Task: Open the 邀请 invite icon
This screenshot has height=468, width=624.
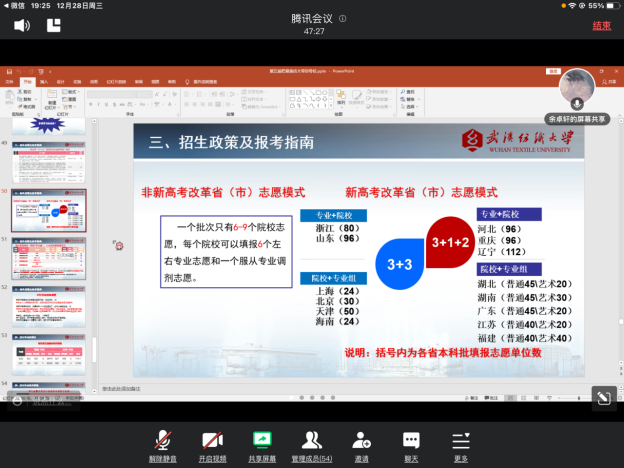Action: click(x=361, y=443)
